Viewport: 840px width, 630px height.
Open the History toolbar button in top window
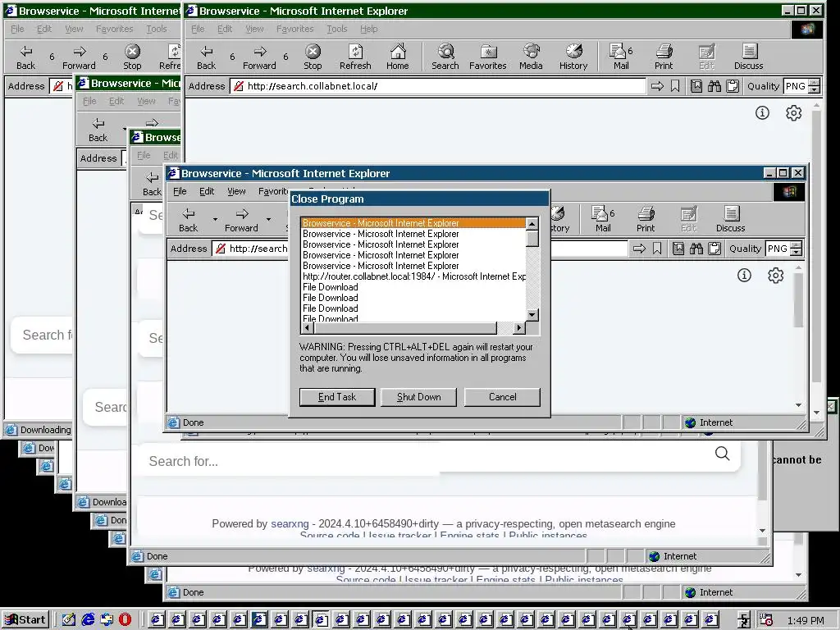coord(573,57)
